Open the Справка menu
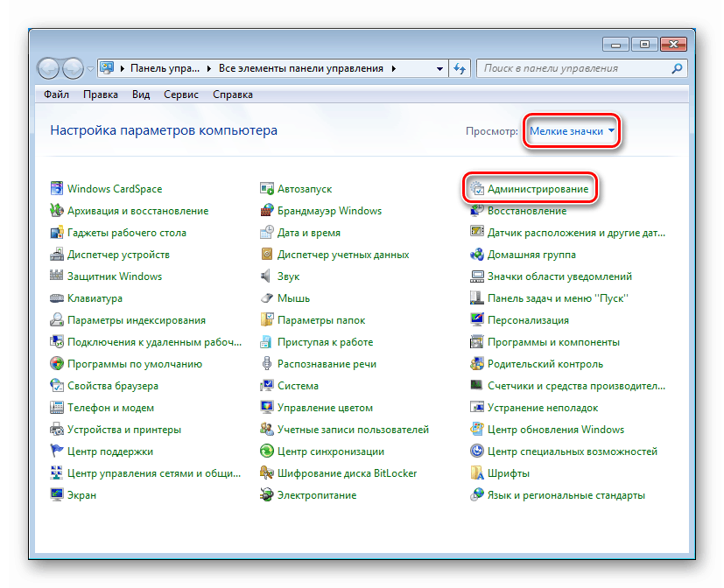Image resolution: width=724 pixels, height=588 pixels. tap(233, 94)
